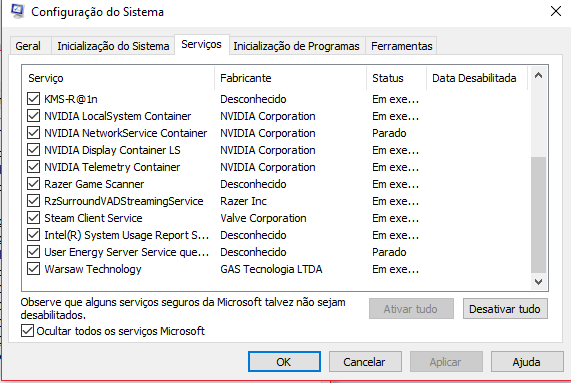The image size is (571, 383).
Task: Close the Configuração do Sistema window
Action: [x=556, y=11]
